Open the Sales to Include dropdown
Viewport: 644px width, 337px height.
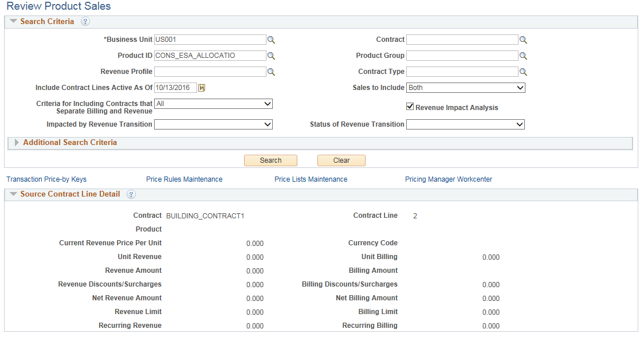coord(465,87)
